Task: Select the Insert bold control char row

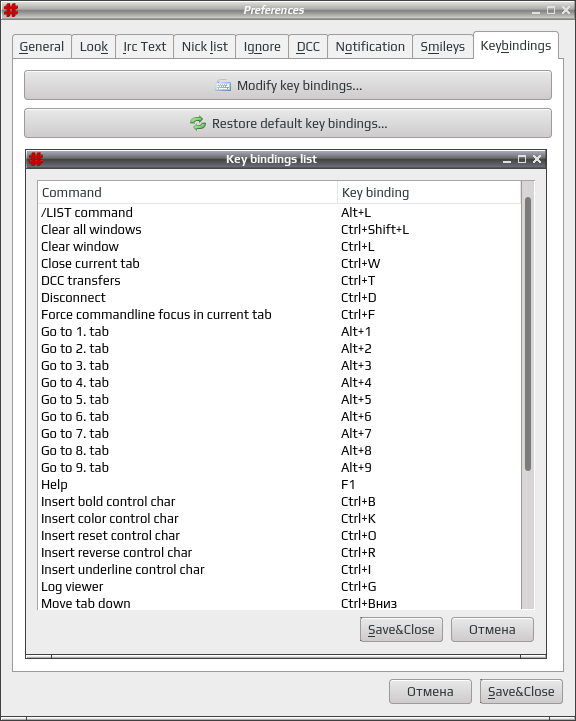Action: pos(279,502)
